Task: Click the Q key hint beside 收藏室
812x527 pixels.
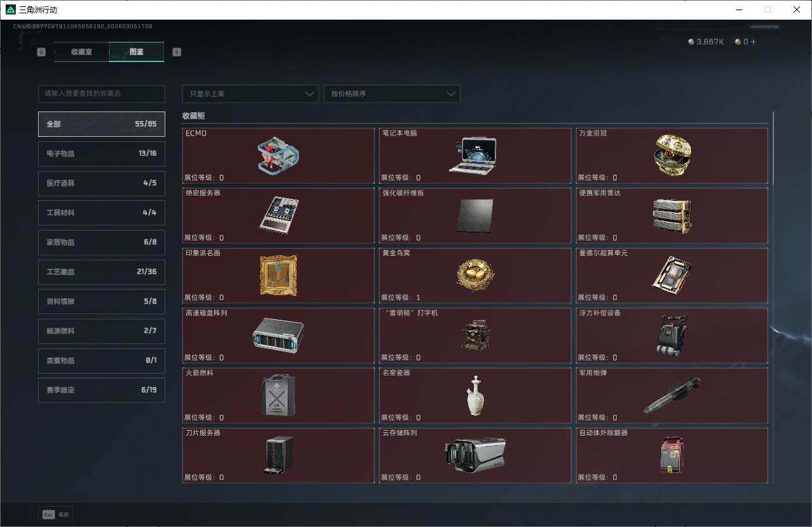Action: click(42, 52)
